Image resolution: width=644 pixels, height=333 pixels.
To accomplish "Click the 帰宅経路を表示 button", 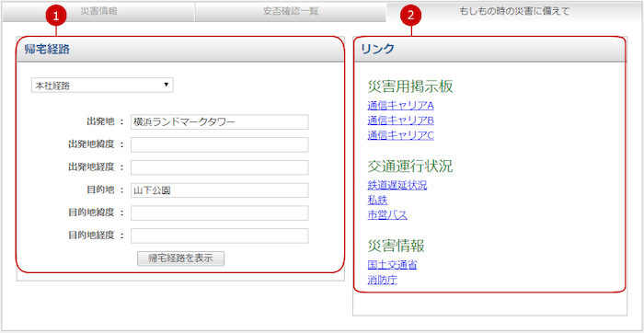I will click(x=180, y=258).
